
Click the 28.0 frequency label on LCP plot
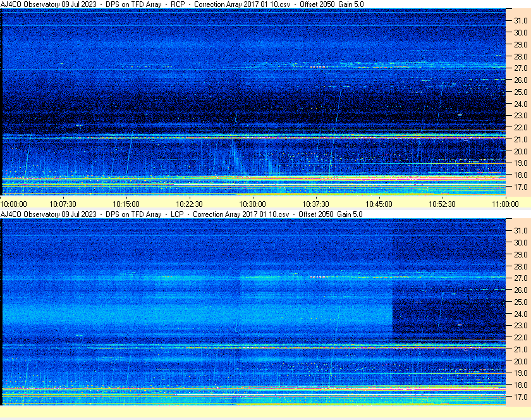pyautogui.click(x=521, y=266)
